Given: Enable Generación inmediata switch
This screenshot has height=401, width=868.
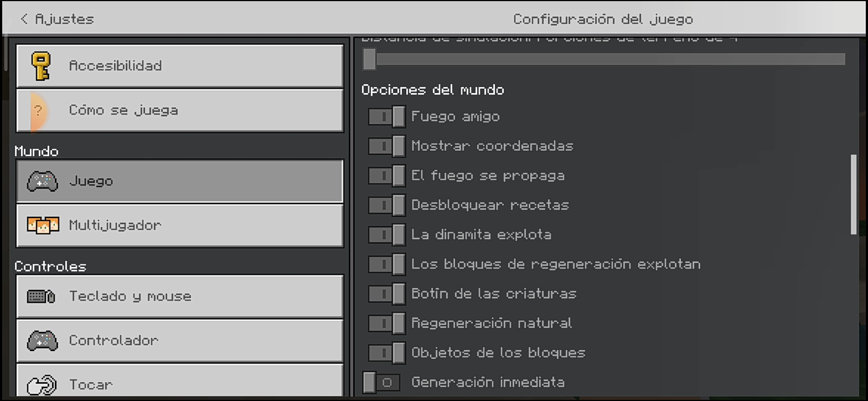Looking at the screenshot, I should [x=381, y=382].
